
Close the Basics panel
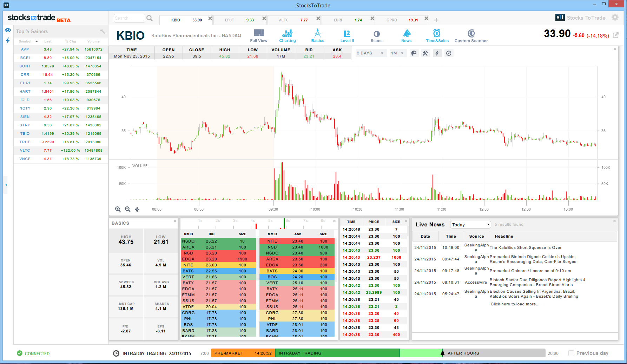pyautogui.click(x=175, y=221)
